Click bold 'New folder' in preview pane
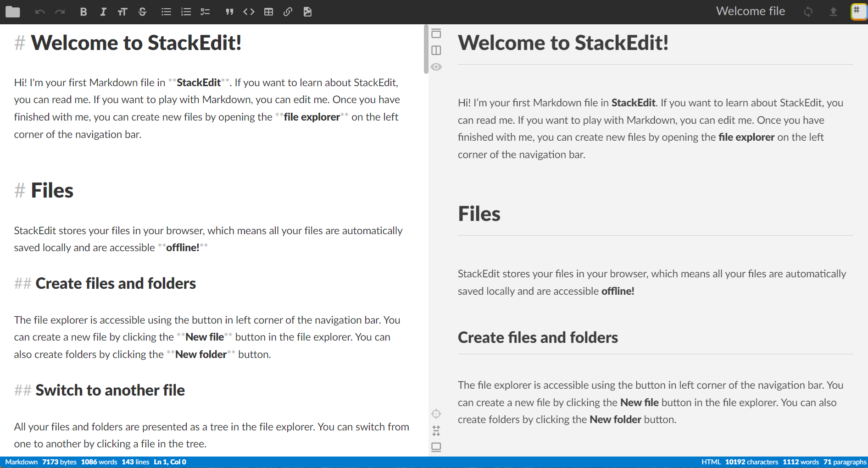This screenshot has height=468, width=868. coord(615,419)
